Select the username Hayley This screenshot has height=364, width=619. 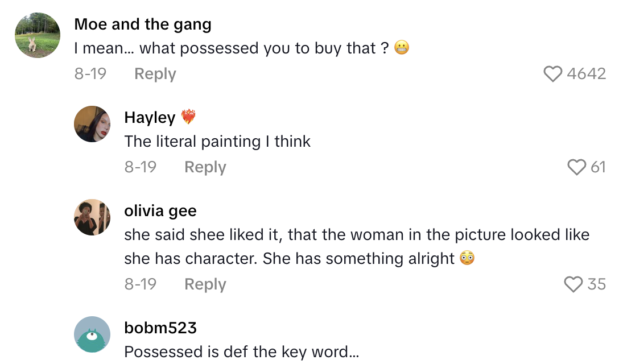coord(150,117)
